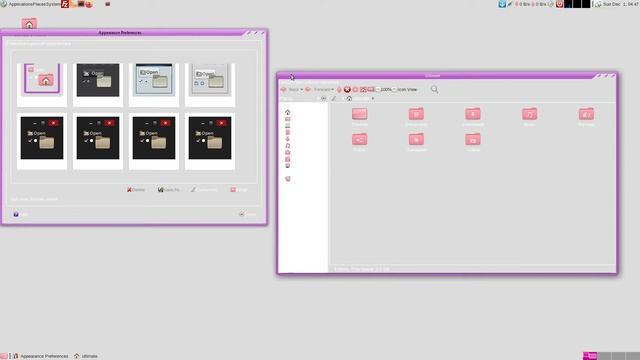Zoom out in the file browser
This screenshot has width=640, height=360.
pos(378,89)
